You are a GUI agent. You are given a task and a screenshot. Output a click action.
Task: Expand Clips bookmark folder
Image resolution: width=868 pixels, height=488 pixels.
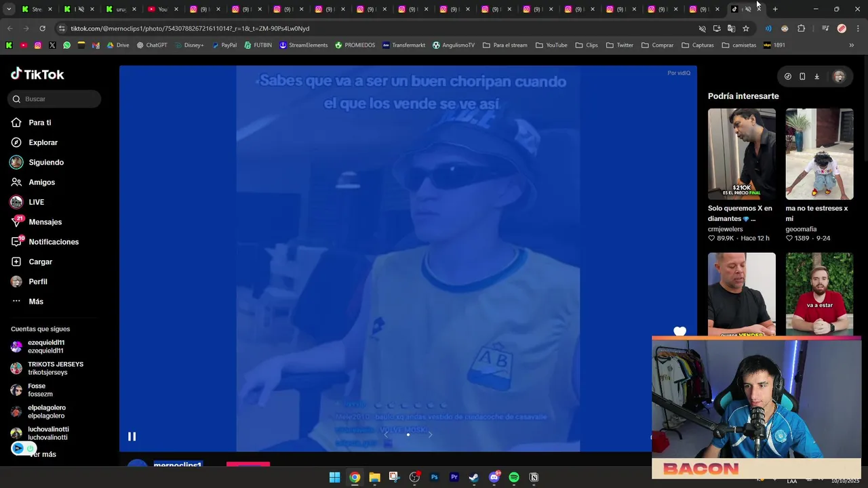tap(586, 45)
